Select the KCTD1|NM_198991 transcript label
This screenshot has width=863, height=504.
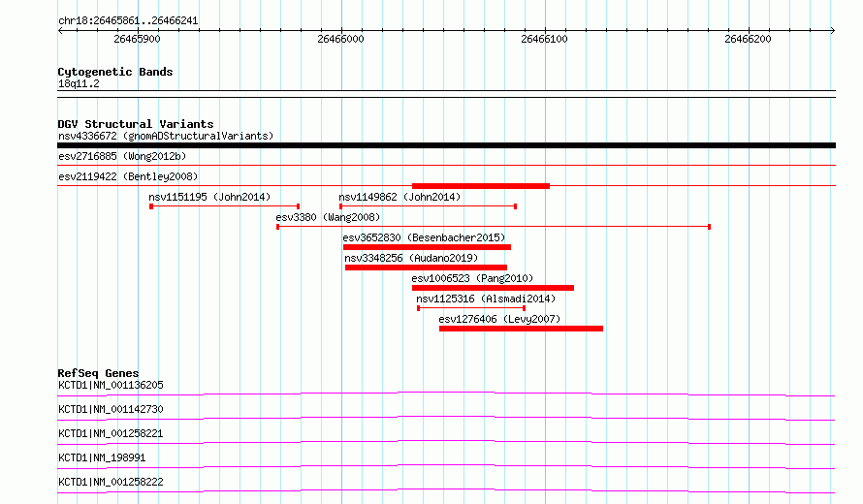point(102,457)
